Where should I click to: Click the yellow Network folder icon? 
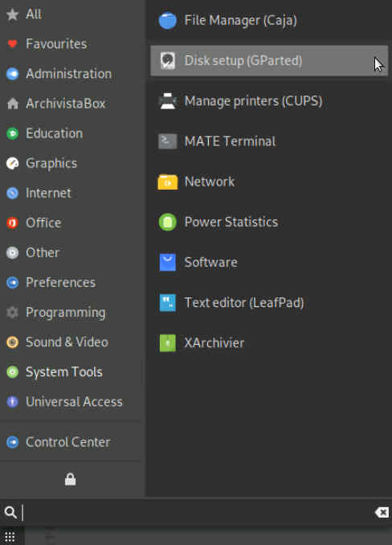168,182
